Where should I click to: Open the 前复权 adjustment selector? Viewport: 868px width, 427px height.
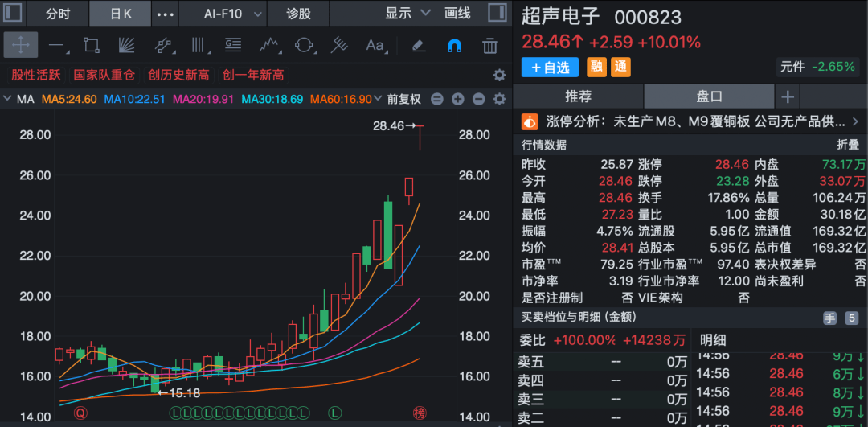[x=404, y=99]
